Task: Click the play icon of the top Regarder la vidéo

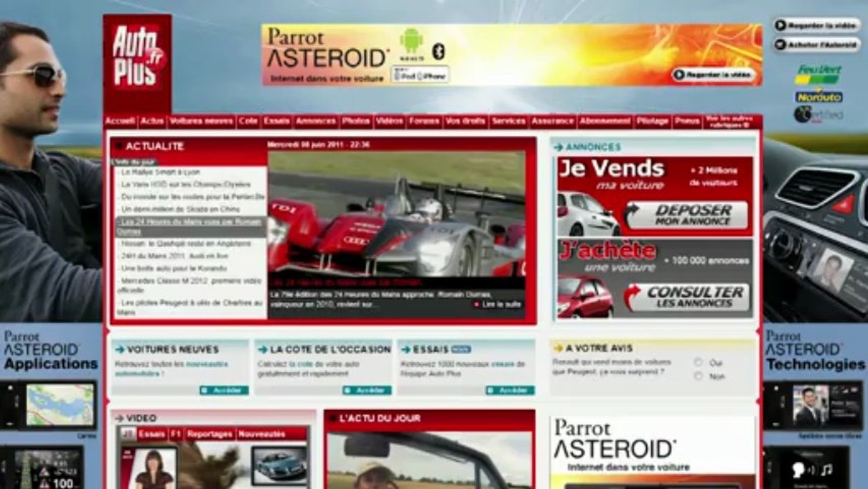Action: tap(781, 25)
